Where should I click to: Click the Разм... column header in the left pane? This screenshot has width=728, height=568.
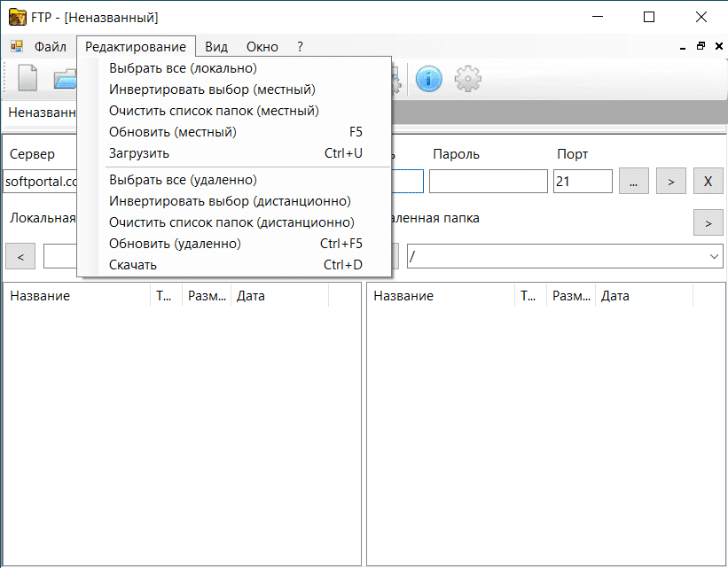pyautogui.click(x=207, y=296)
